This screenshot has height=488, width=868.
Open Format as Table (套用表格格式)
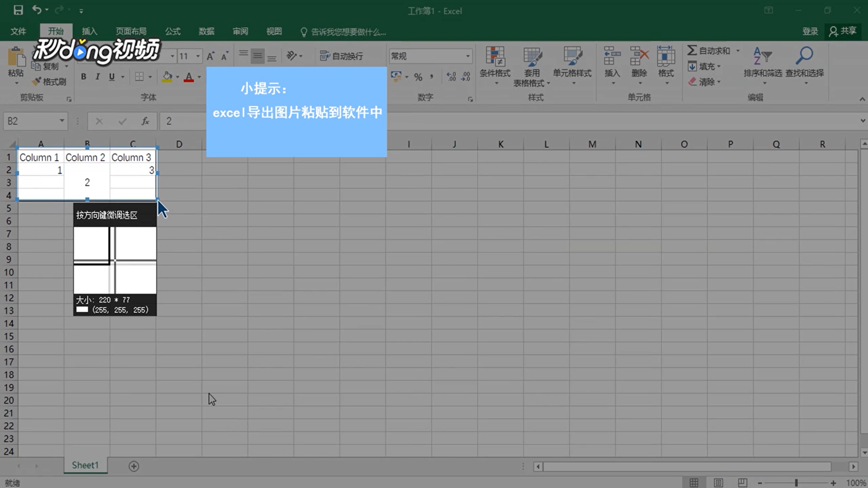click(x=532, y=66)
